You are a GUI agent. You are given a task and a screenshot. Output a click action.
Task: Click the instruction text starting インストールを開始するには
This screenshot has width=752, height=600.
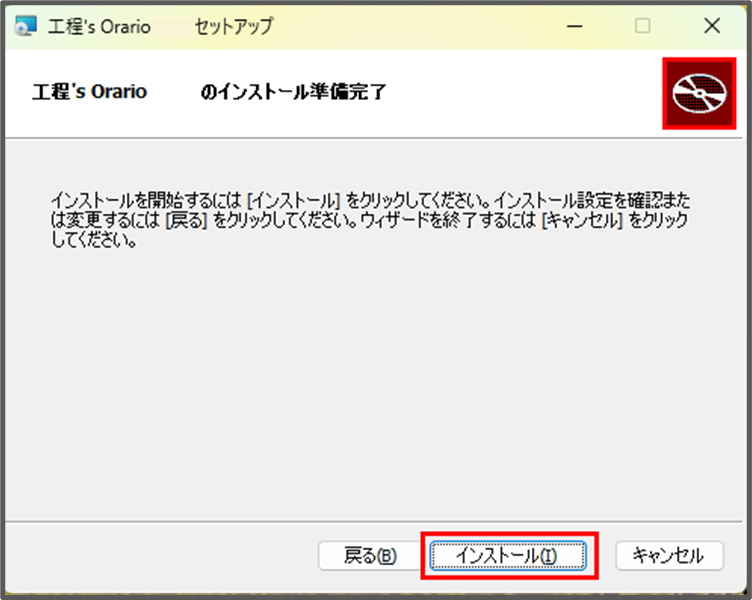[x=370, y=220]
